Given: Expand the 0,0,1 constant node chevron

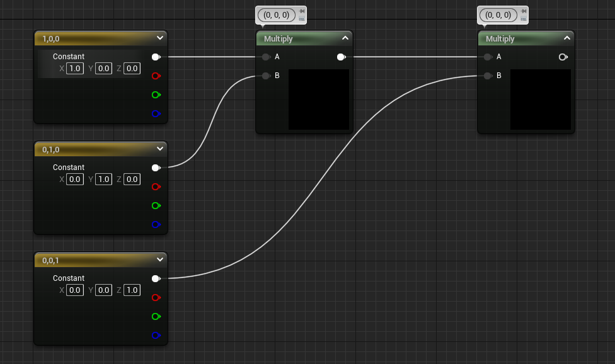Looking at the screenshot, I should pyautogui.click(x=160, y=260).
